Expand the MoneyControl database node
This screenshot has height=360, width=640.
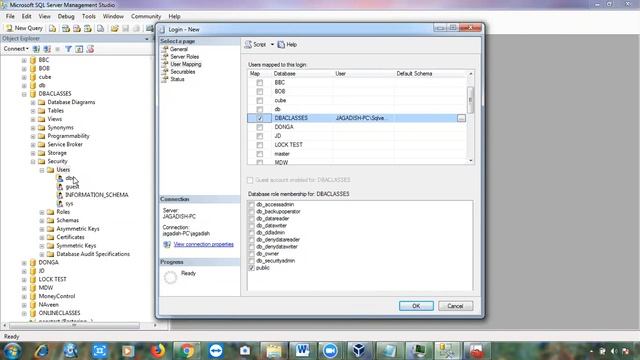click(x=24, y=297)
